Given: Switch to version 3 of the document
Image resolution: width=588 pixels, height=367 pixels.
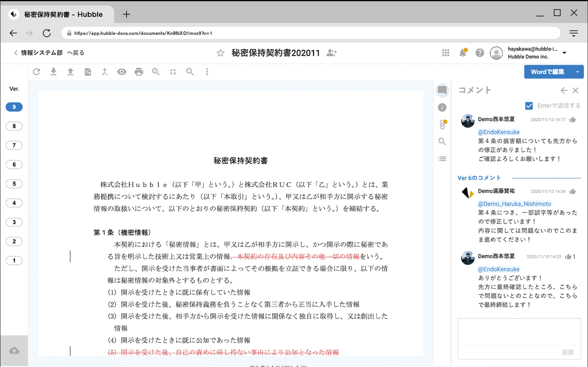Looking at the screenshot, I should [x=14, y=222].
